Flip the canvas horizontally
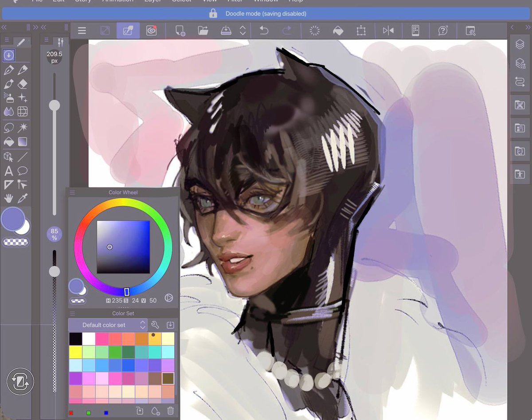 pyautogui.click(x=387, y=30)
